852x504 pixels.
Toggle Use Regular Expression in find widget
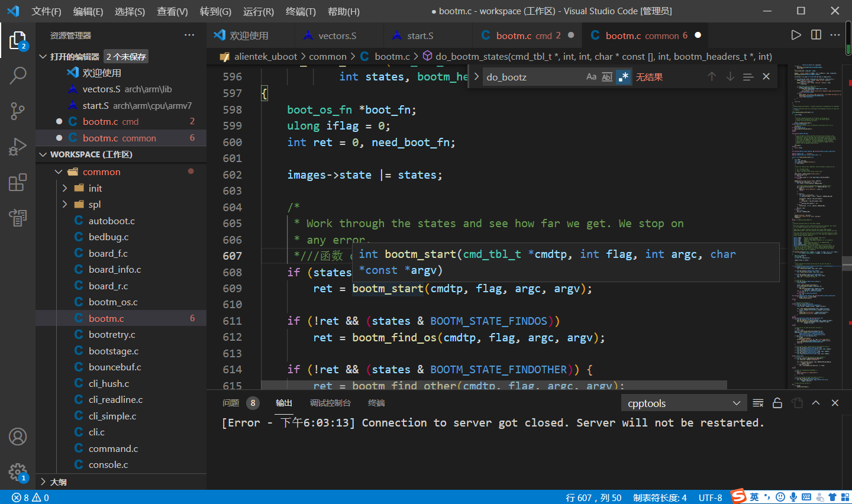623,77
